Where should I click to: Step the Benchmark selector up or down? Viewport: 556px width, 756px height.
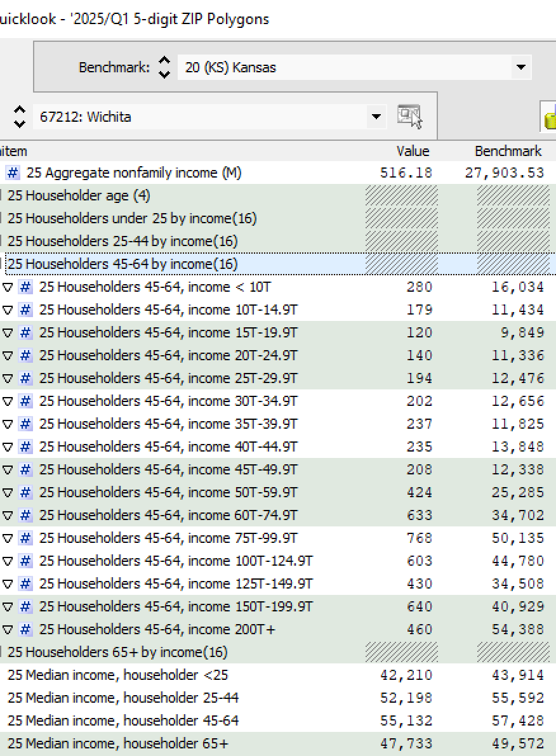pyautogui.click(x=164, y=67)
